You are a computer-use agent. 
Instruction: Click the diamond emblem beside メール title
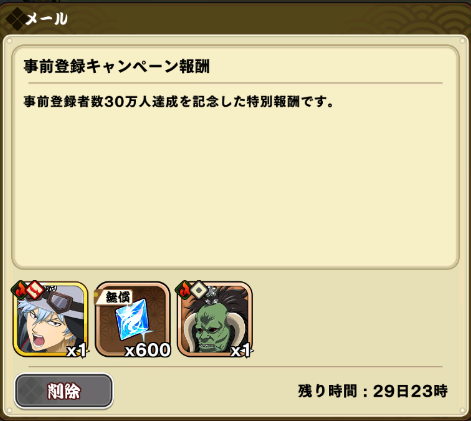coord(16,19)
